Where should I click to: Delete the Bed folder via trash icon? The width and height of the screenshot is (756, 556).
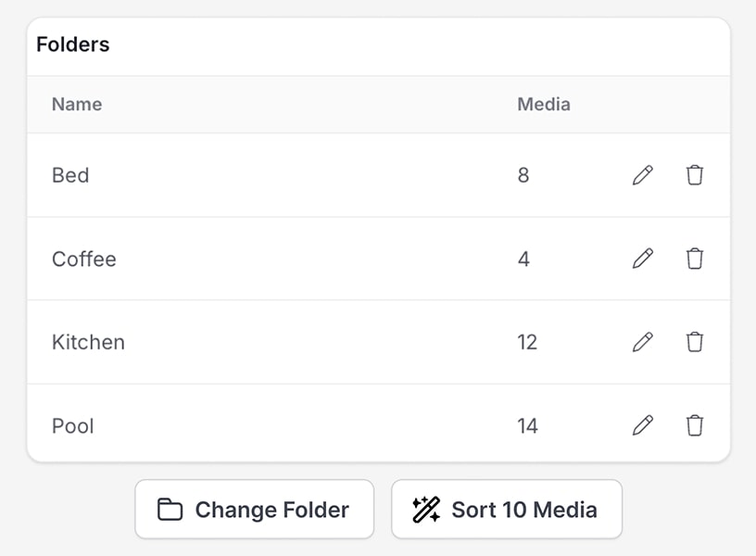(695, 175)
